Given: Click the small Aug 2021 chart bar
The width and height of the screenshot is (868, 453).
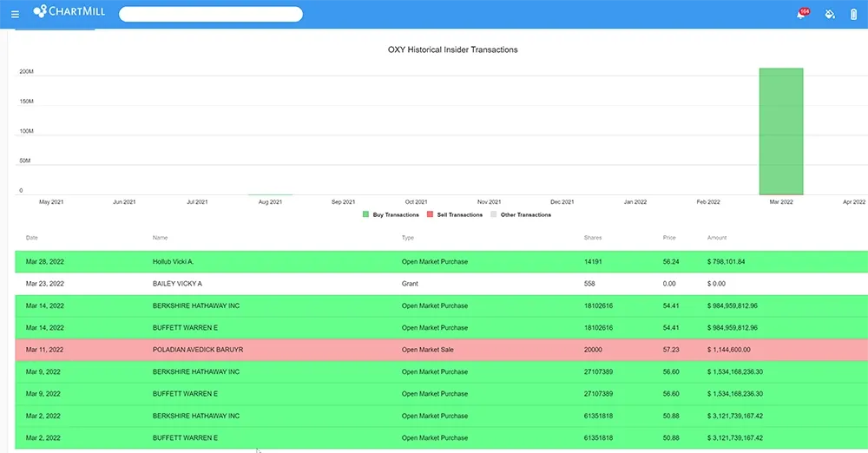Looking at the screenshot, I should pyautogui.click(x=270, y=194).
